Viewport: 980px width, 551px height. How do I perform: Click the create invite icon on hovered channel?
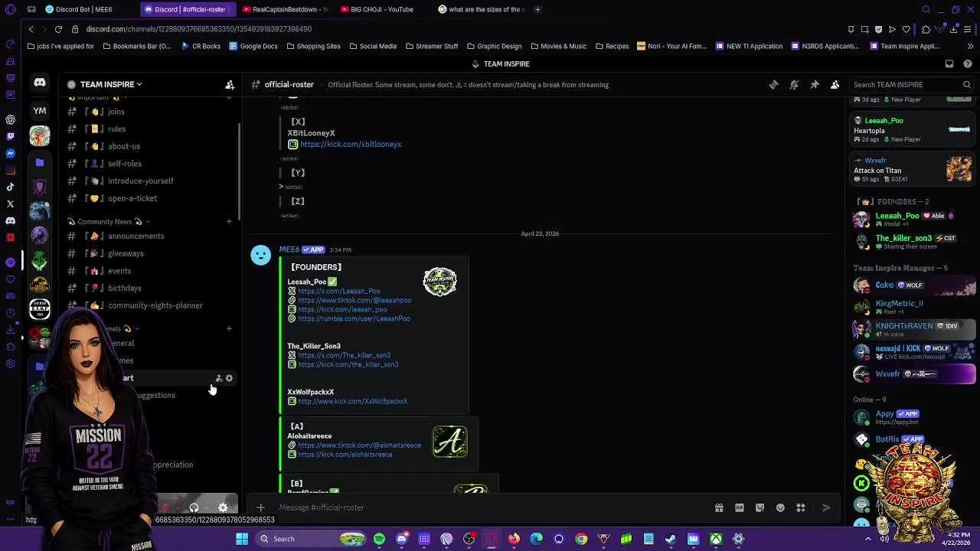218,378
